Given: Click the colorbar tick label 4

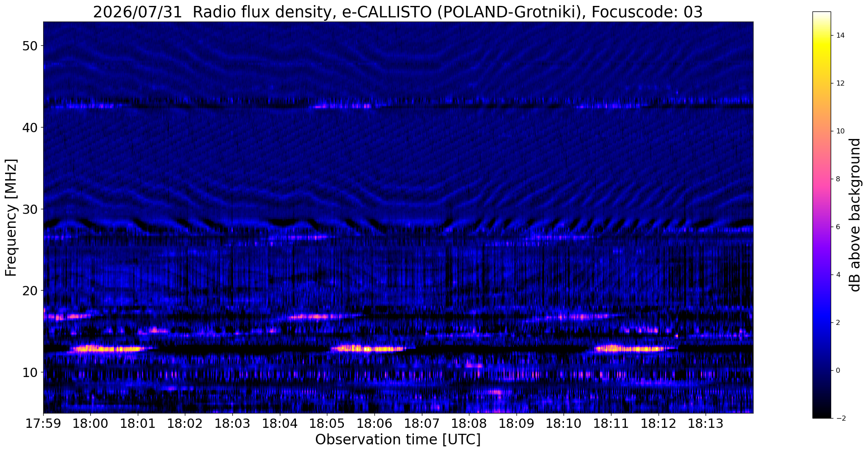Looking at the screenshot, I should (837, 275).
